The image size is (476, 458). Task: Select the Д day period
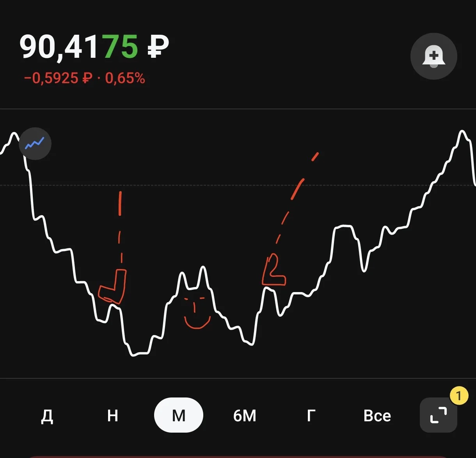(x=47, y=415)
